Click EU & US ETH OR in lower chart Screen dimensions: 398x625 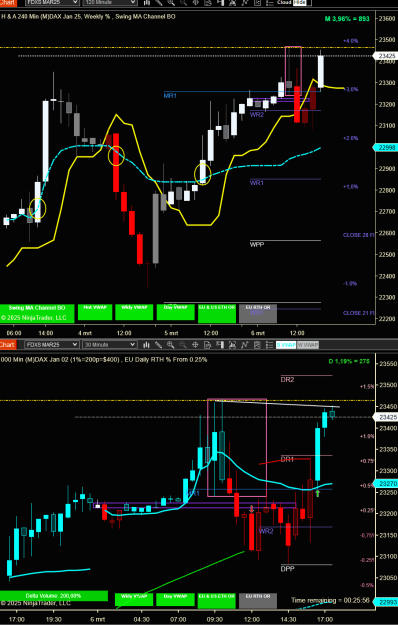[217, 600]
